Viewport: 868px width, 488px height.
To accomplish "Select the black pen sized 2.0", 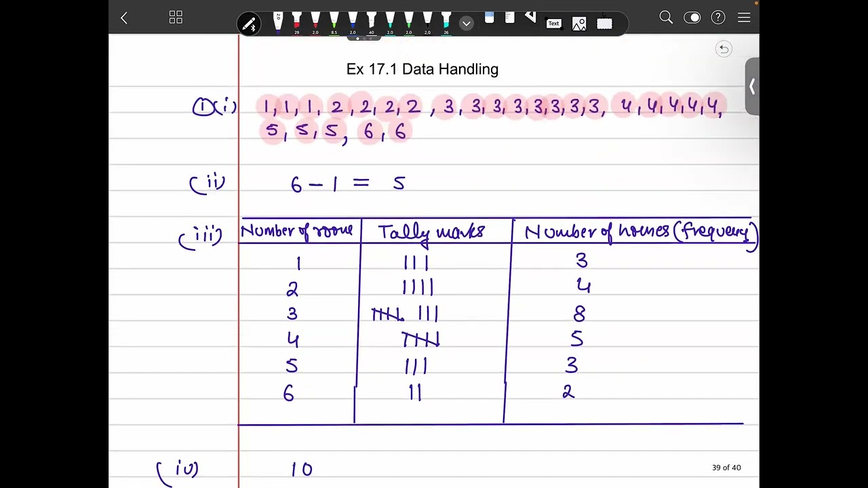I will tap(427, 23).
